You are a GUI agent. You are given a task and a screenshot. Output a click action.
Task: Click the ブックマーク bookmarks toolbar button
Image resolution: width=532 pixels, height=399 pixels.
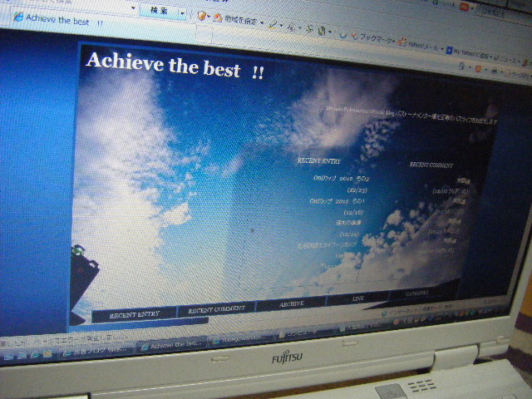point(372,38)
